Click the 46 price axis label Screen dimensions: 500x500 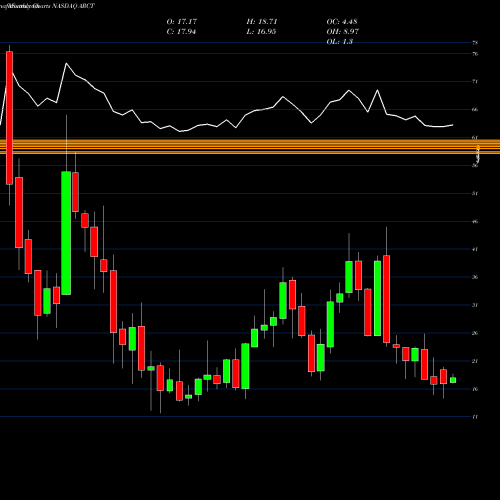(475, 221)
